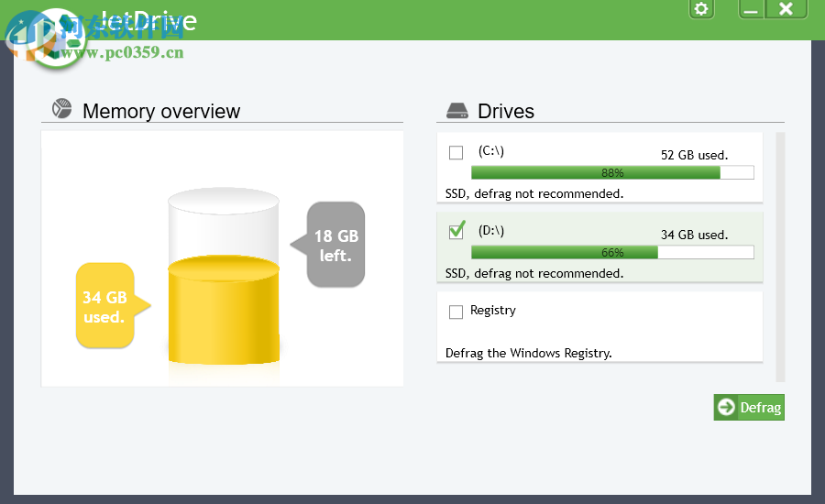The width and height of the screenshot is (825, 504).
Task: Open the settings gear icon
Action: tap(701, 9)
